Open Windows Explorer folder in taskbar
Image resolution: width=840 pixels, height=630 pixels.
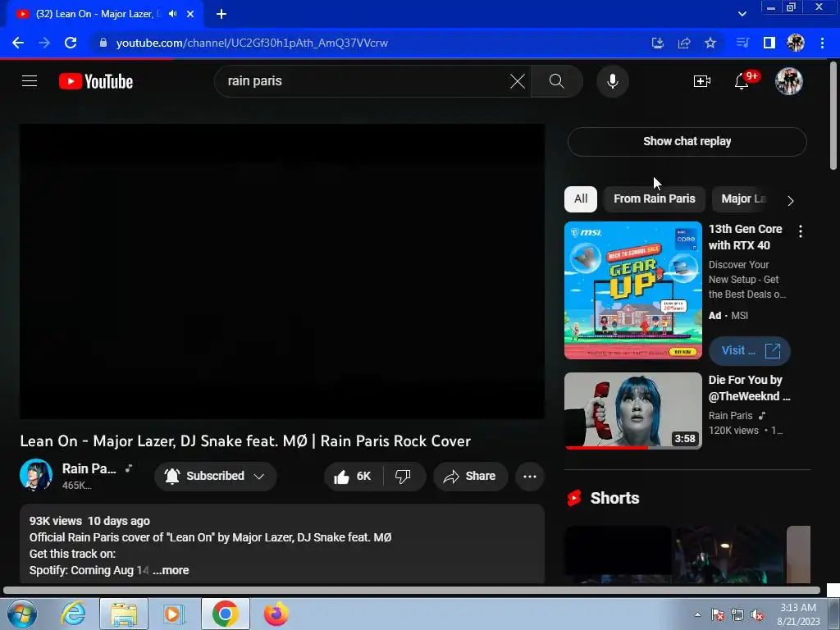click(x=124, y=614)
